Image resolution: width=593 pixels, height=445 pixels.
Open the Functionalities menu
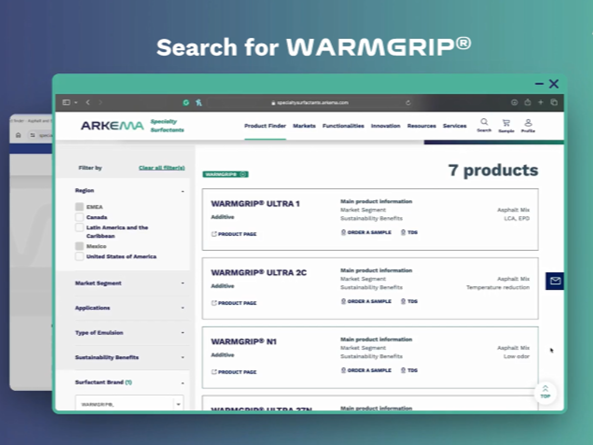(x=343, y=126)
